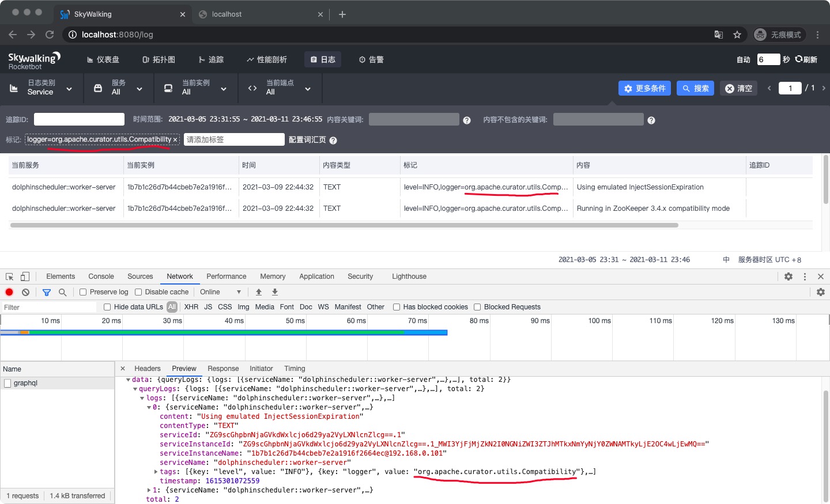
Task: Focus the 追踪ID input field
Action: (79, 119)
